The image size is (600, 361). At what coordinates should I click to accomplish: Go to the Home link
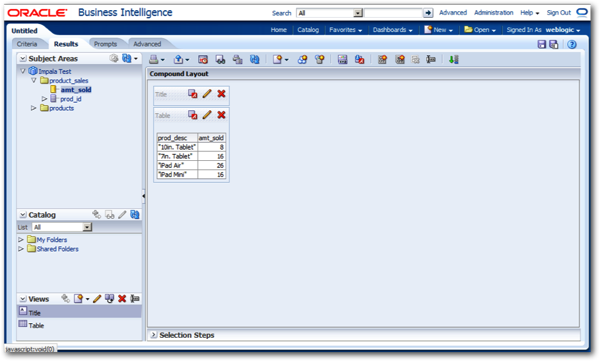279,30
